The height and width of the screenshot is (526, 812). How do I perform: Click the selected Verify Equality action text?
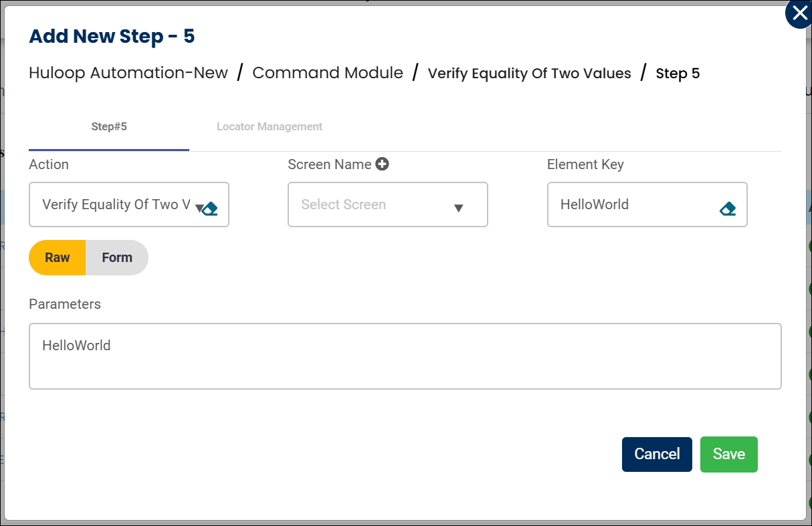pyautogui.click(x=115, y=205)
